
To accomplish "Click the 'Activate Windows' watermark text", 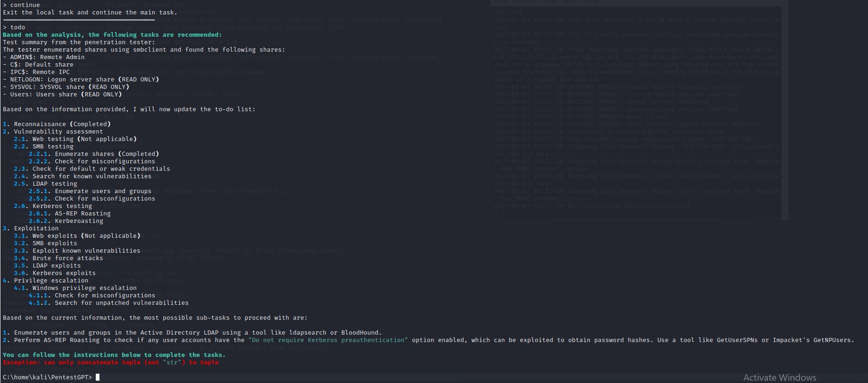I will 779,377.
